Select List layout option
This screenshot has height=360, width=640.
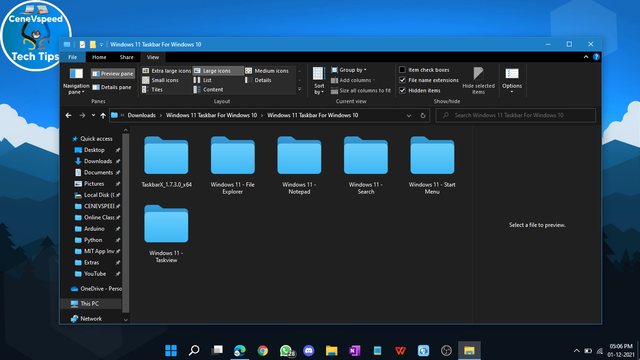click(x=203, y=80)
